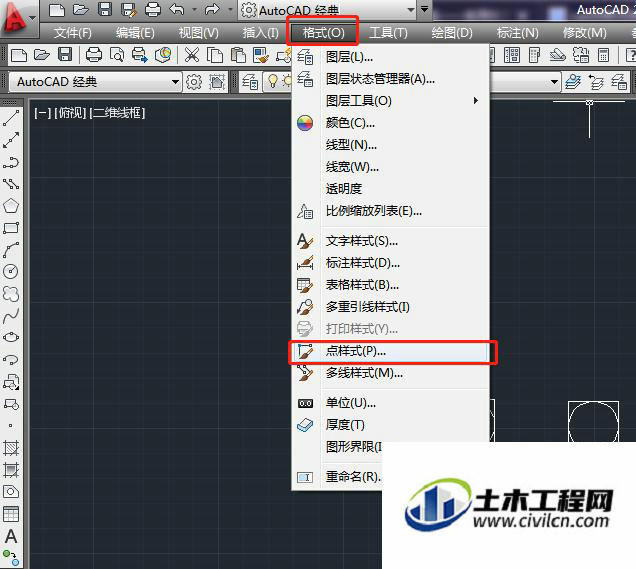Open the 视图(V) menu

coord(198,33)
